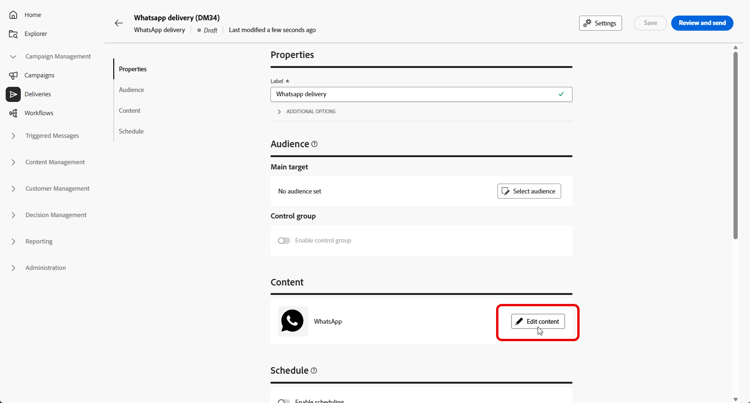Collapse Campaign Management section
The width and height of the screenshot is (750, 403).
(x=13, y=56)
